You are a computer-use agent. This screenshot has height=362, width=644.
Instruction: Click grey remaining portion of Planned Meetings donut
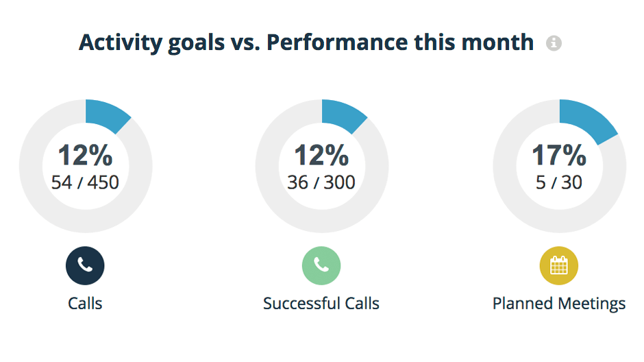(558, 221)
